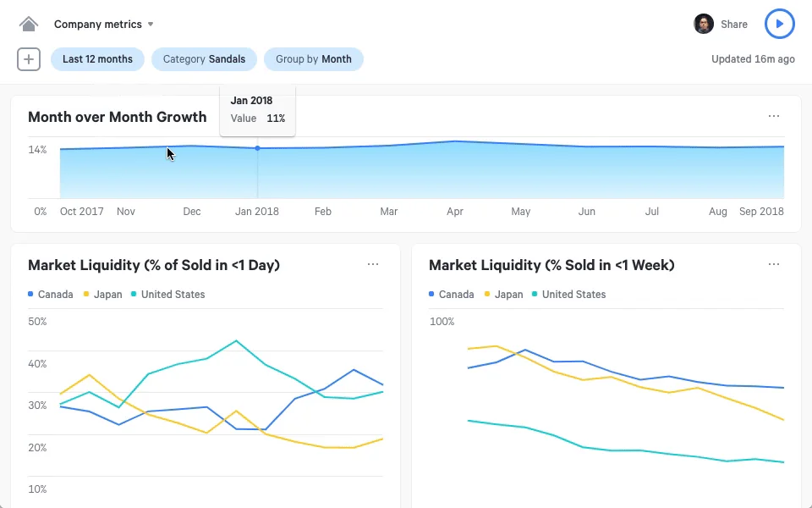This screenshot has height=508, width=812.
Task: Open the Last 12 months filter
Action: click(x=97, y=59)
